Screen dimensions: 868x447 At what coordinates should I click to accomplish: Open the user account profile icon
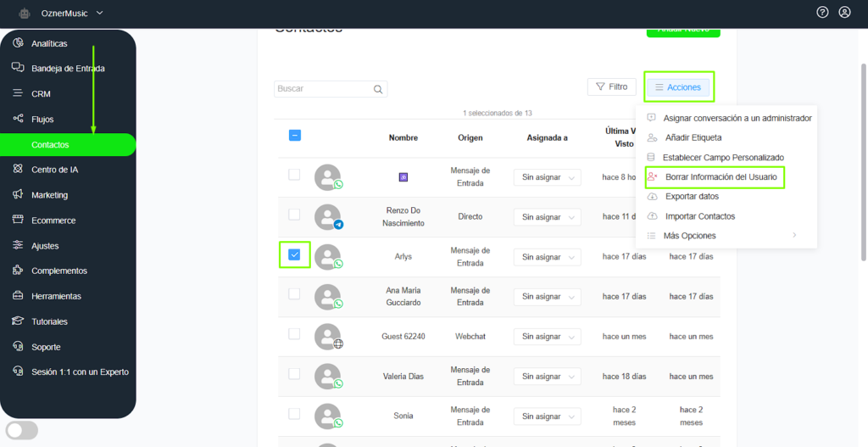[844, 13]
